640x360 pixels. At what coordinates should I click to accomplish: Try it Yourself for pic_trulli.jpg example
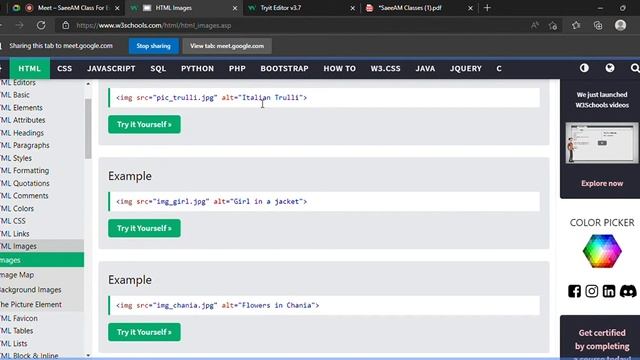[x=144, y=124]
